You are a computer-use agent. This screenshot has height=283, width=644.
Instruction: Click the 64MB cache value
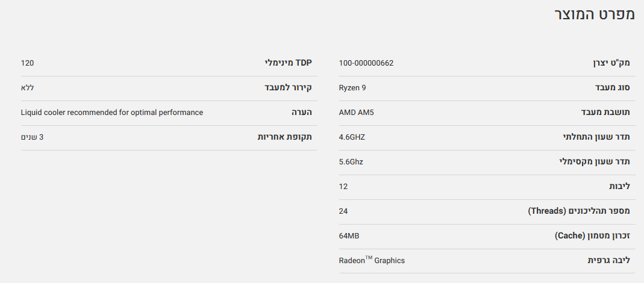click(x=349, y=236)
